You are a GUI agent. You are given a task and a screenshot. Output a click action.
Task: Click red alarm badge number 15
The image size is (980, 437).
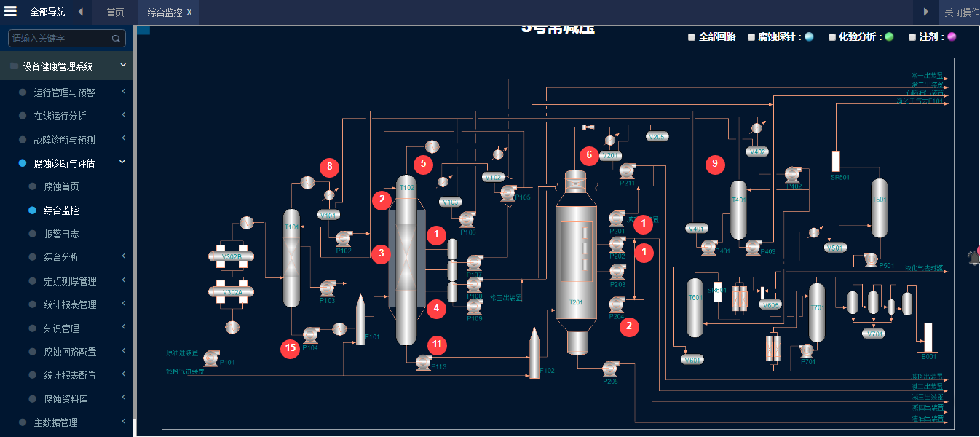[291, 348]
